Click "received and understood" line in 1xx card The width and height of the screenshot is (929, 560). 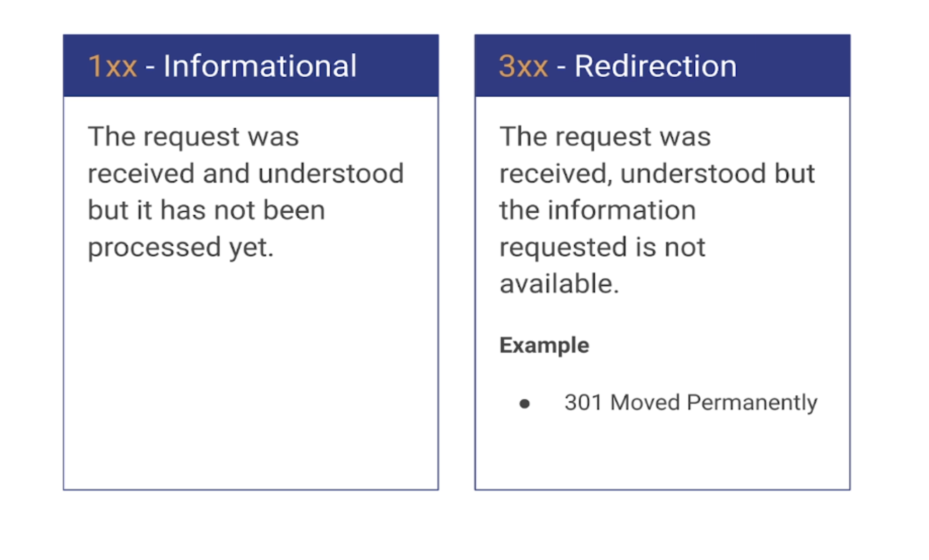(245, 174)
